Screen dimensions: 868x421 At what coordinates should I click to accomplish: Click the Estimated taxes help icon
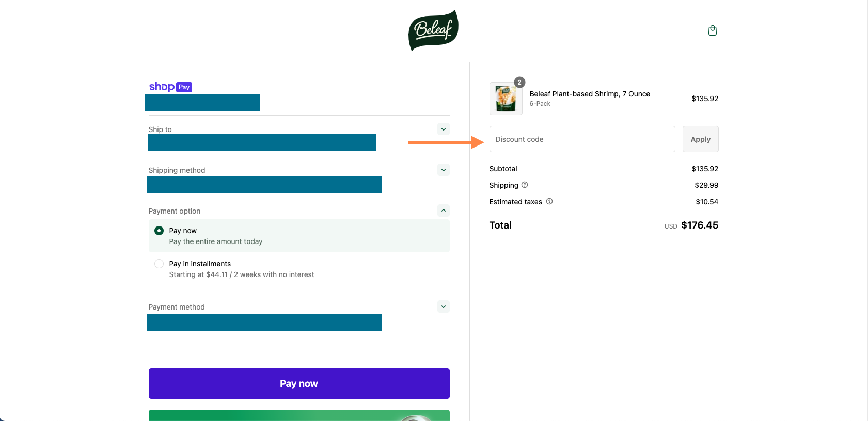[549, 201]
